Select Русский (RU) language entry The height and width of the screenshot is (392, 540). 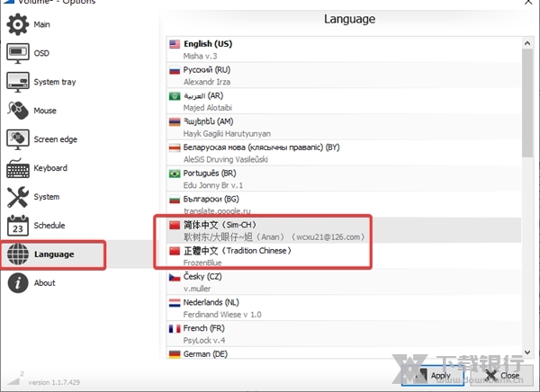206,69
